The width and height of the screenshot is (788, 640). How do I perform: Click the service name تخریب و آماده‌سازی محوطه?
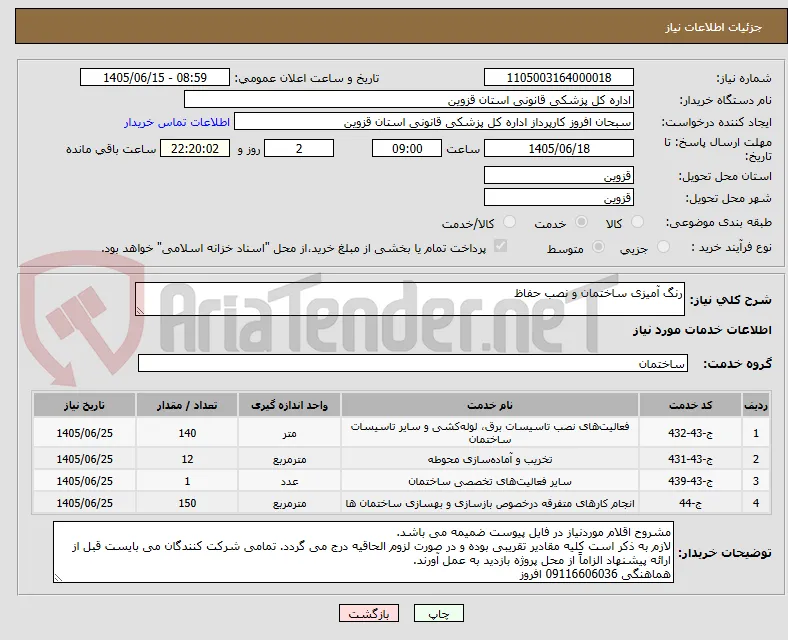tap(490, 459)
